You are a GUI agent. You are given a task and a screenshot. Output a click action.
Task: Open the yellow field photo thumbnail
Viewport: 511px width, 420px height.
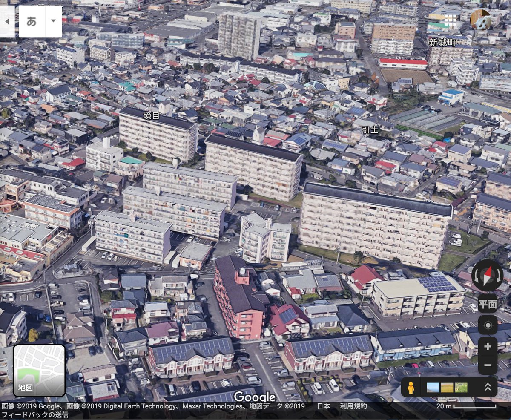[x=447, y=387]
